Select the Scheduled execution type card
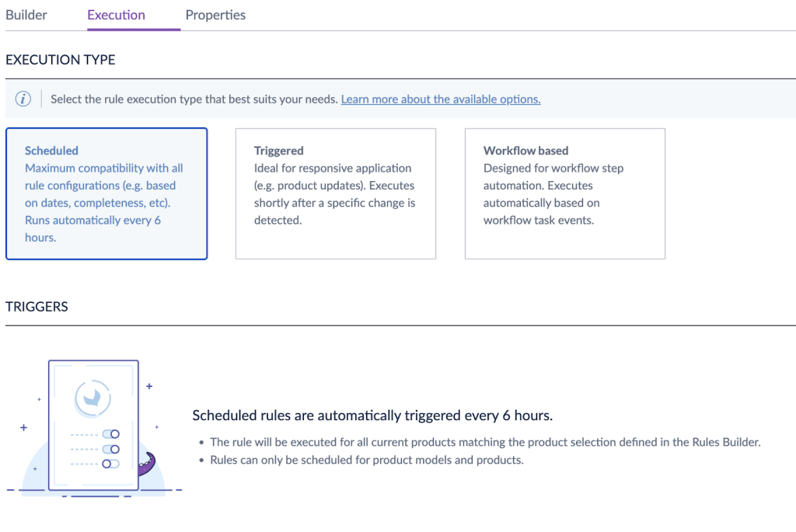The image size is (796, 532). coord(106,193)
